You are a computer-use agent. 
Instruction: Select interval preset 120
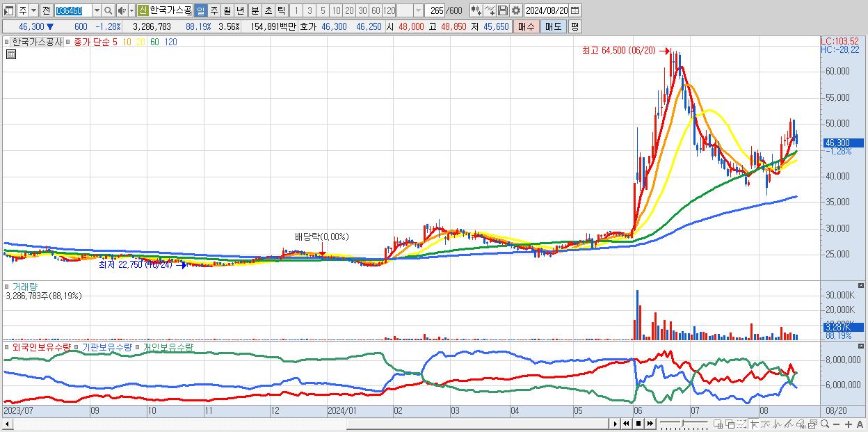point(389,10)
